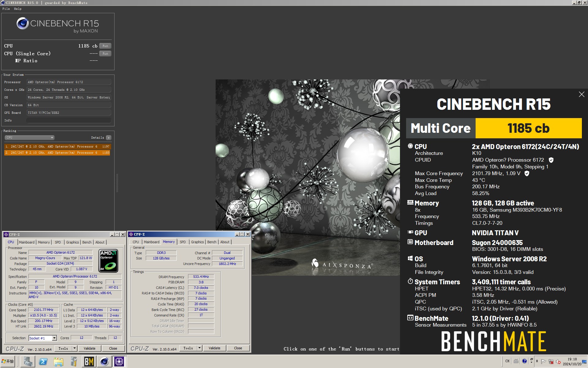Click the muted volume tray icon

558,362
